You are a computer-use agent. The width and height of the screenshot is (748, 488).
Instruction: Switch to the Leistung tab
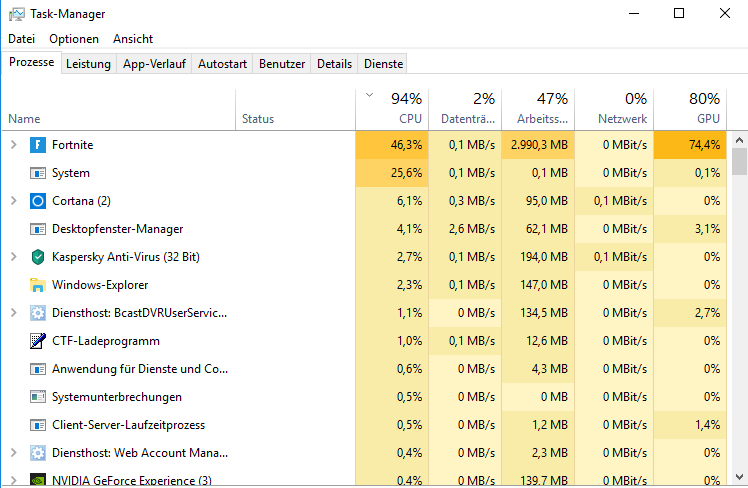coord(88,64)
